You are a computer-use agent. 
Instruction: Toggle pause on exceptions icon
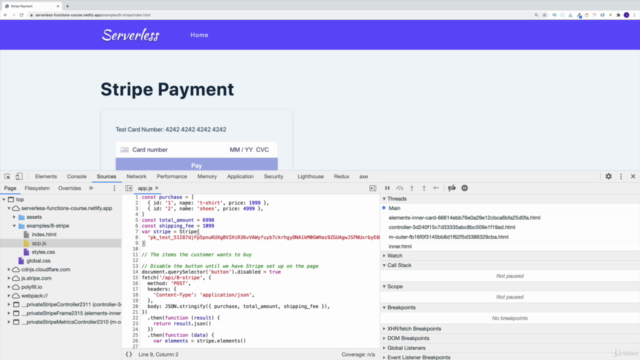(464, 188)
